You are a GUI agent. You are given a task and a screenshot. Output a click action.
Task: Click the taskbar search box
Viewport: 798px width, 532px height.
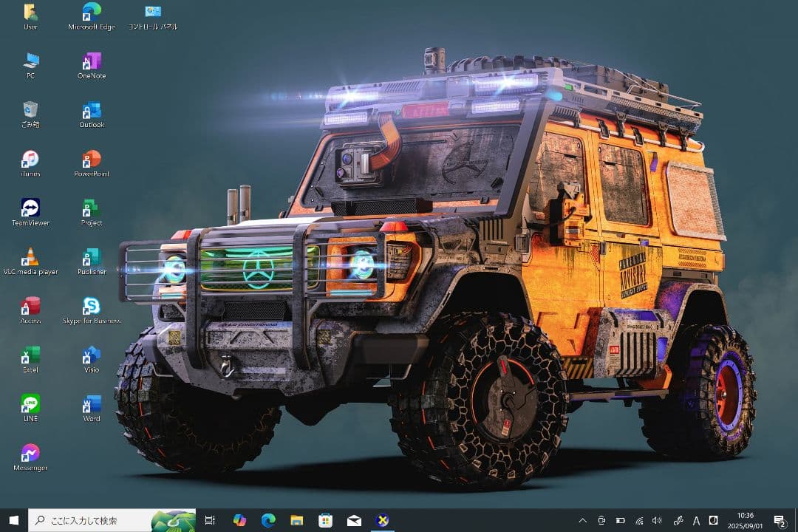[96, 520]
